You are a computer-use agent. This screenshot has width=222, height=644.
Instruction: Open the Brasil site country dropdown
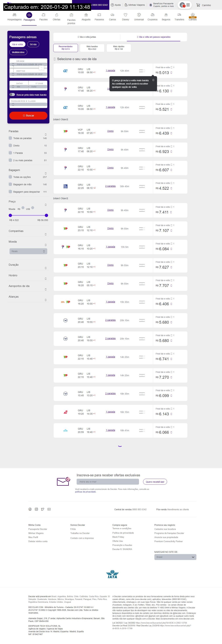175,557
